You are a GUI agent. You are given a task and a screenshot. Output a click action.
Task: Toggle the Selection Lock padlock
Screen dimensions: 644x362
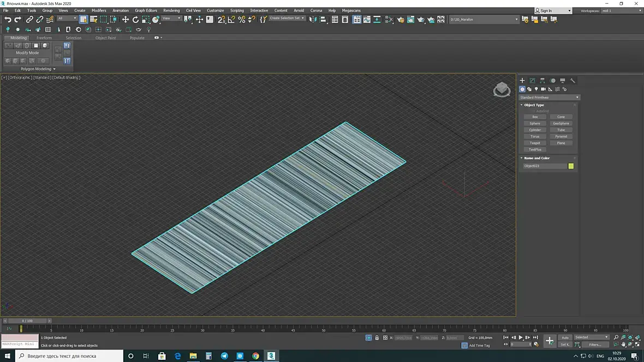tap(377, 338)
